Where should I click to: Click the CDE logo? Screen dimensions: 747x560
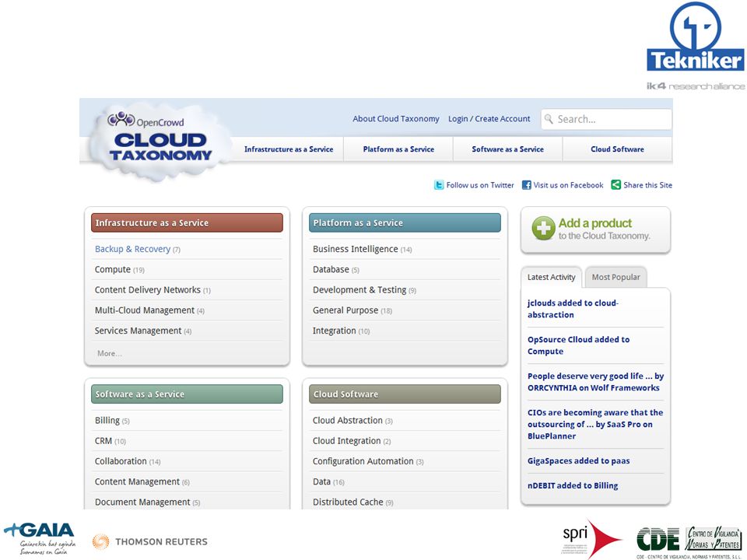689,541
